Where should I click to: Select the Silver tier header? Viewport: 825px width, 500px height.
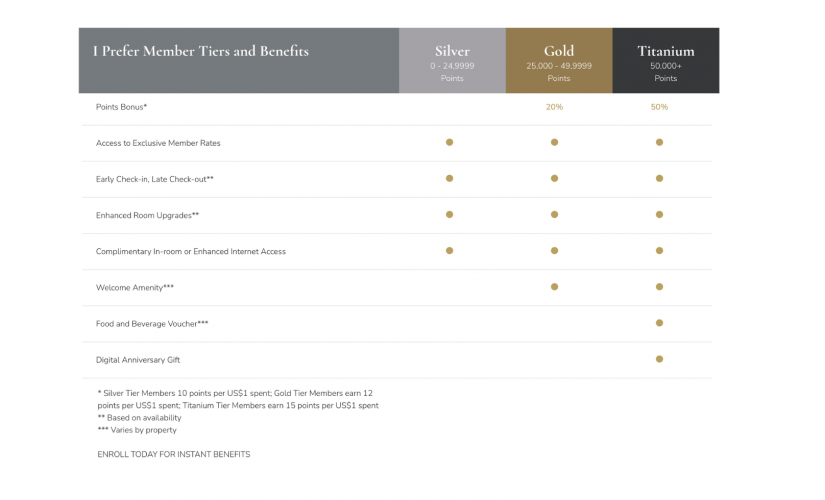[452, 61]
